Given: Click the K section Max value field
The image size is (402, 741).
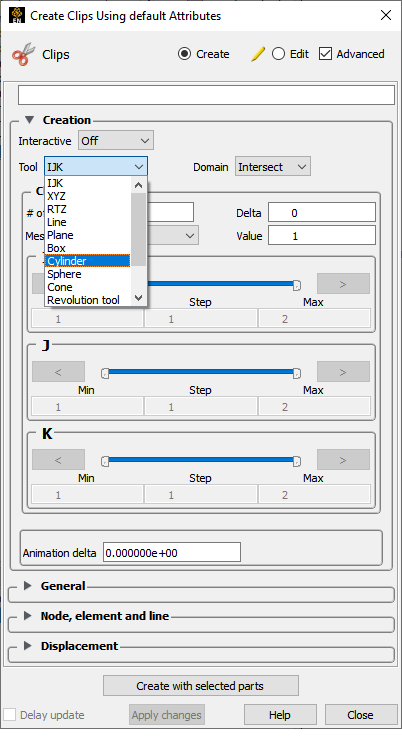Looking at the screenshot, I should coord(314,495).
